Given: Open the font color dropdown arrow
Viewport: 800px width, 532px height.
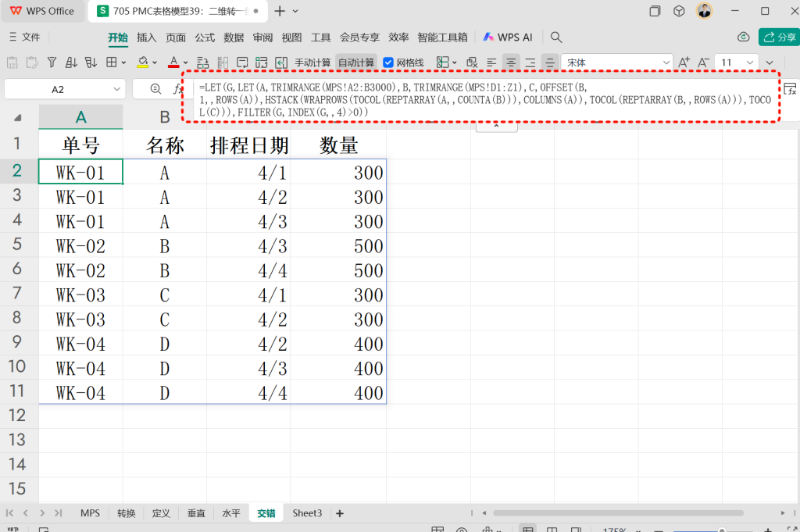Looking at the screenshot, I should pos(186,62).
